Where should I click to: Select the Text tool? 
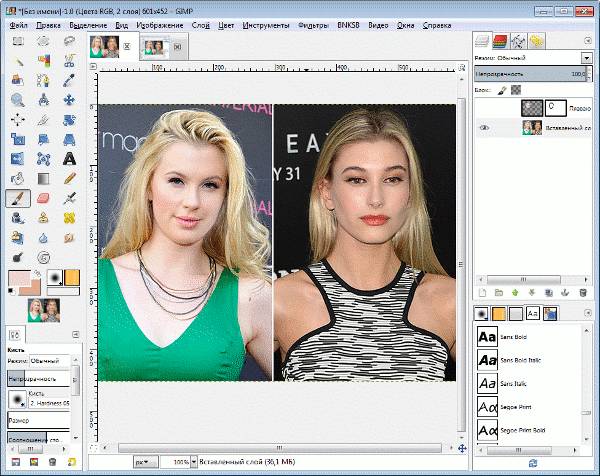(x=69, y=159)
